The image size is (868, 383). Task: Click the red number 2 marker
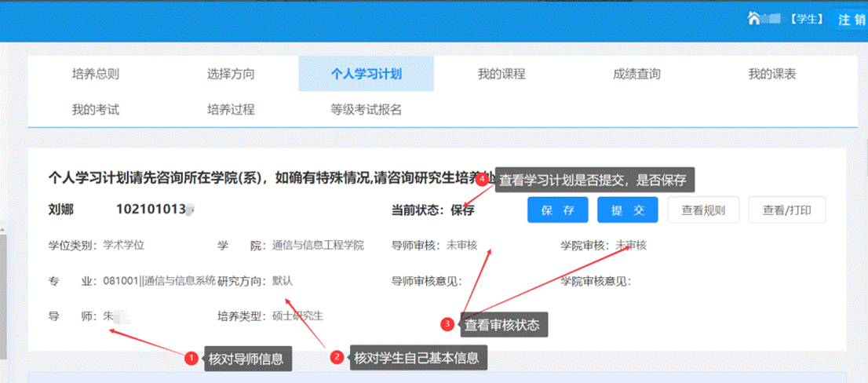337,358
